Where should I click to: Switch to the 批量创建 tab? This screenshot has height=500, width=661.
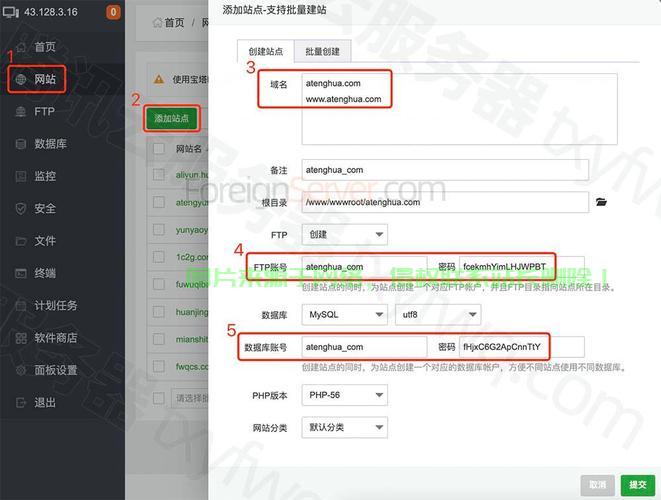322,51
